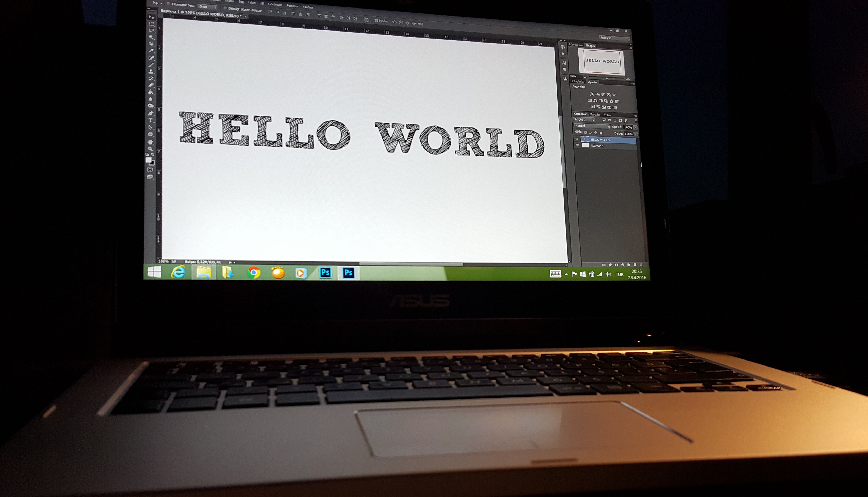868x497 pixels.
Task: Select the Crop tool
Action: pyautogui.click(x=151, y=44)
